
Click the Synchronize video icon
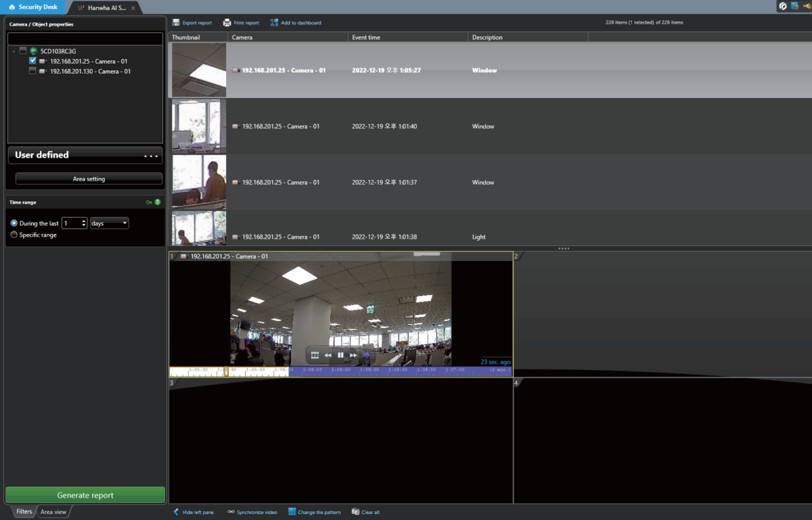point(231,512)
